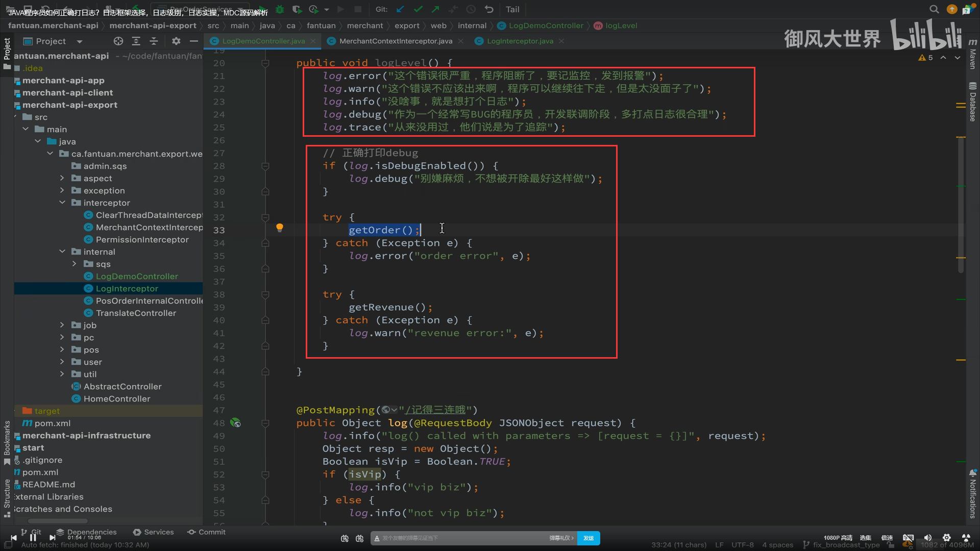Click the 倍速 playback speed button
980x551 pixels.
click(x=887, y=538)
